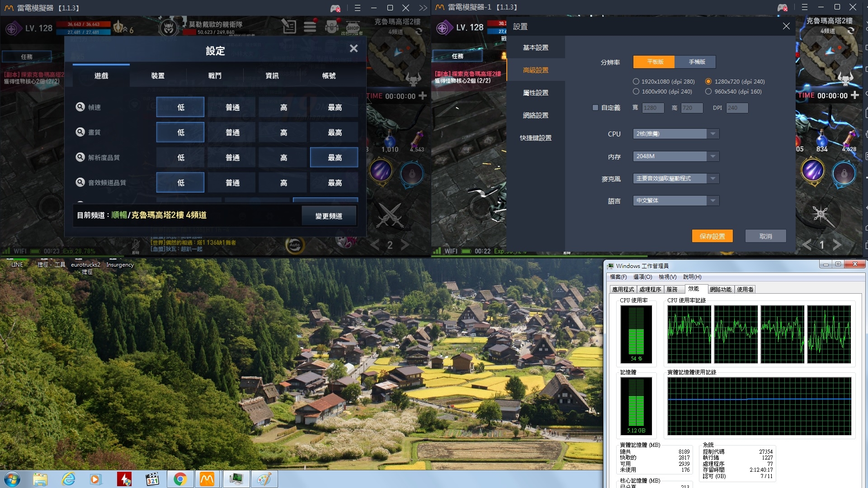Viewport: 868px width, 488px height.
Task: Click 變更頻道 button
Action: (x=329, y=216)
